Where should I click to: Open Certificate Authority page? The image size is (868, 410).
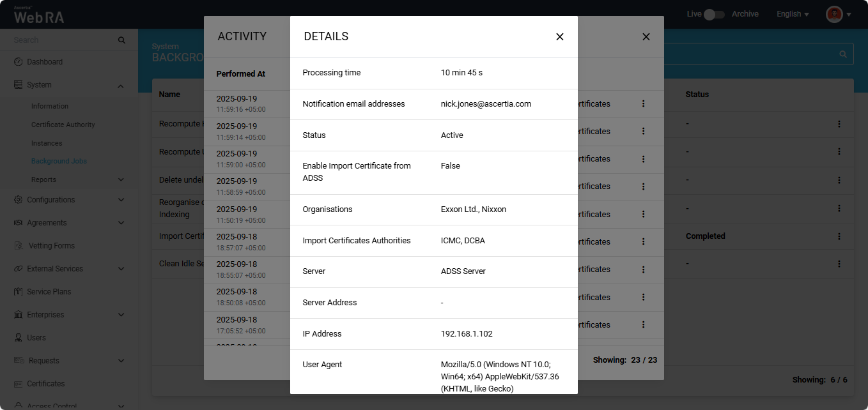pos(63,125)
